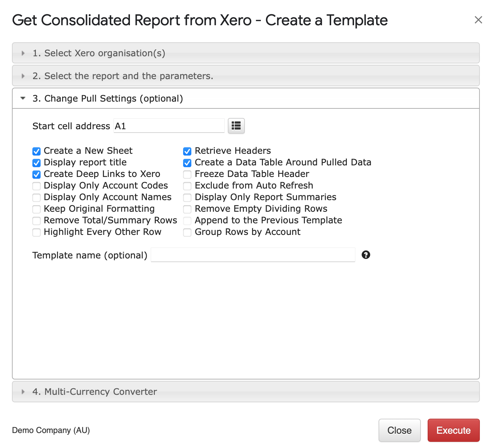502x448 pixels.
Task: Uncheck Create a New Sheet
Action: (x=36, y=151)
